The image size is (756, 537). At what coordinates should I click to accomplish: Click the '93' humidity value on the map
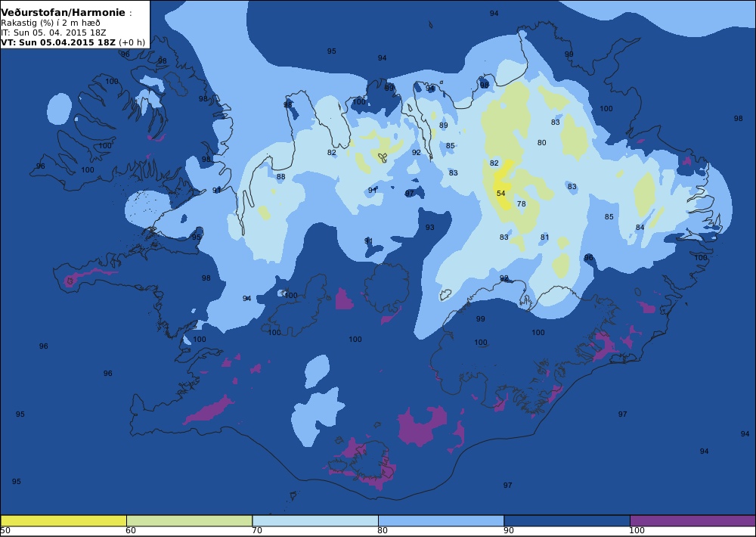429,227
